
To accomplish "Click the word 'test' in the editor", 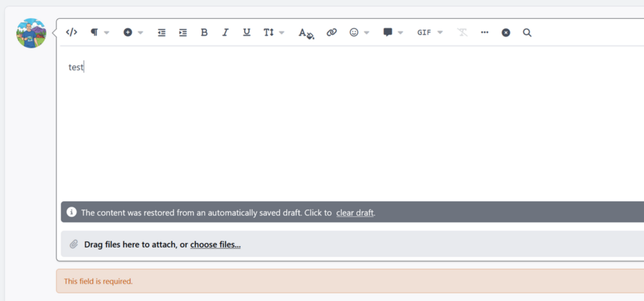I will [75, 68].
